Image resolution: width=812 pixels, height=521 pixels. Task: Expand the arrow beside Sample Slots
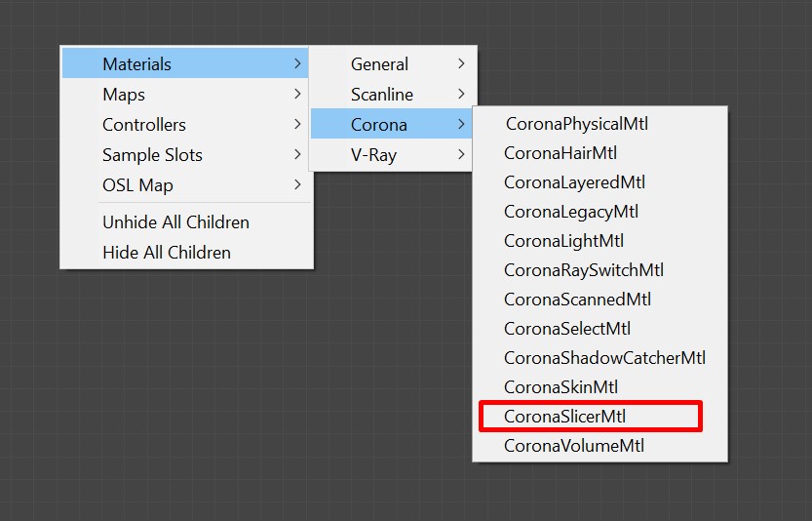tap(297, 154)
